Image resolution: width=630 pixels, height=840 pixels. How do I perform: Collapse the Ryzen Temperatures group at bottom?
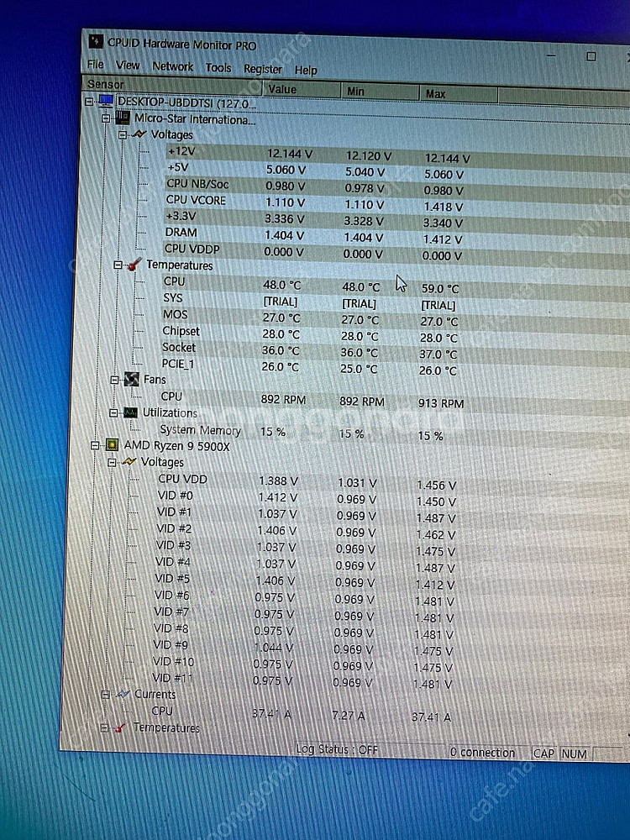[x=104, y=727]
